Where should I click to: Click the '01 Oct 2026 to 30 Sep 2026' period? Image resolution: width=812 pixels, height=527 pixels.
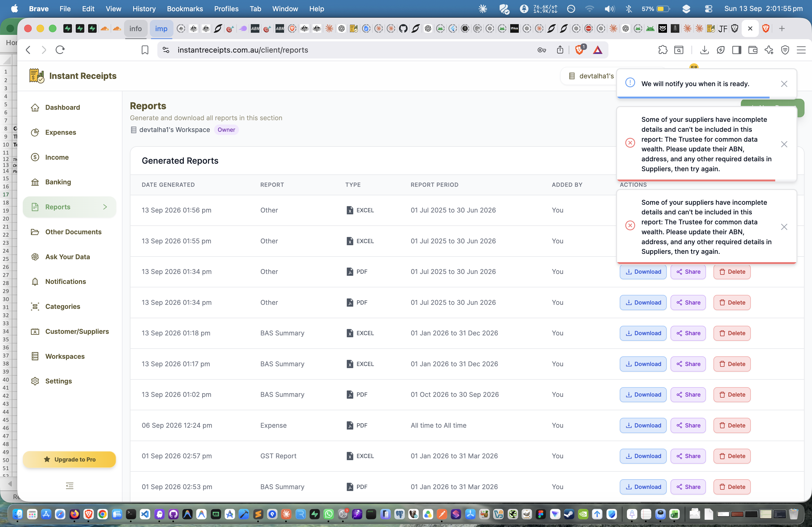click(454, 394)
